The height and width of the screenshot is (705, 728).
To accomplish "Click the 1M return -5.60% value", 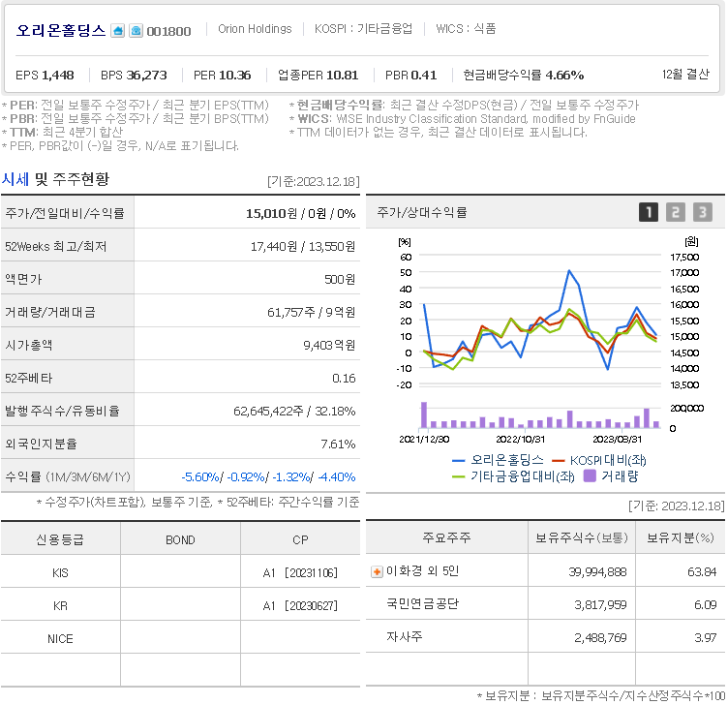I will [x=200, y=477].
